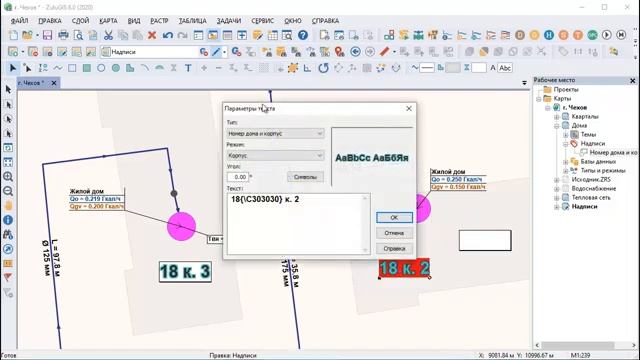Click the Print preview magnifier icon
The width and height of the screenshot is (640, 360).
tap(78, 36)
